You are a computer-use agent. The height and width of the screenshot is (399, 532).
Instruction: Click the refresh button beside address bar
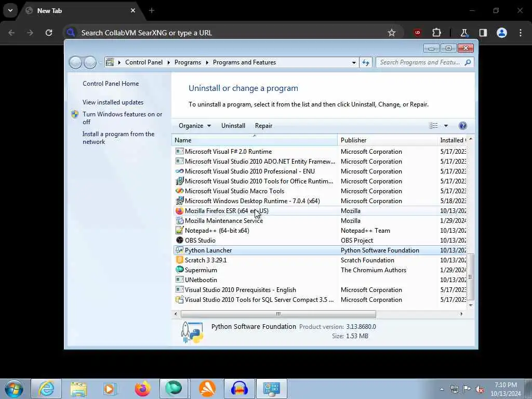[x=366, y=62]
